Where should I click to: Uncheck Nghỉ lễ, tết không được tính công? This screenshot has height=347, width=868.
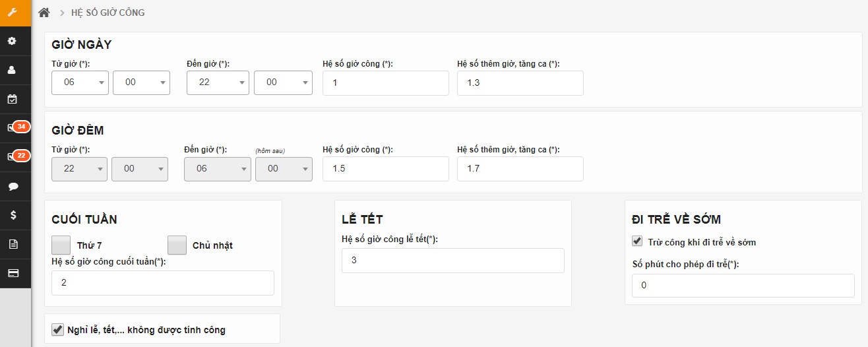pos(57,329)
